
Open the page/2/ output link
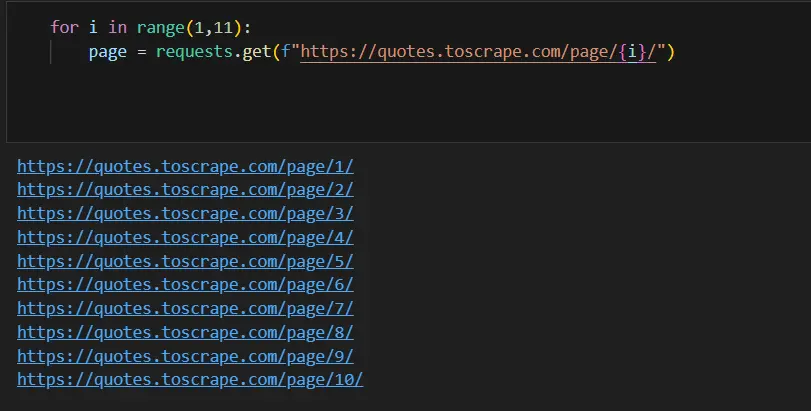(185, 190)
